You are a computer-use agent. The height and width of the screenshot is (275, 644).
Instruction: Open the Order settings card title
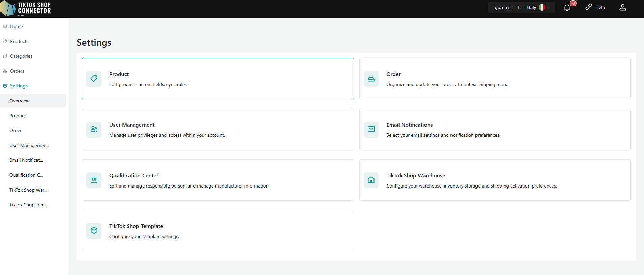pyautogui.click(x=393, y=74)
